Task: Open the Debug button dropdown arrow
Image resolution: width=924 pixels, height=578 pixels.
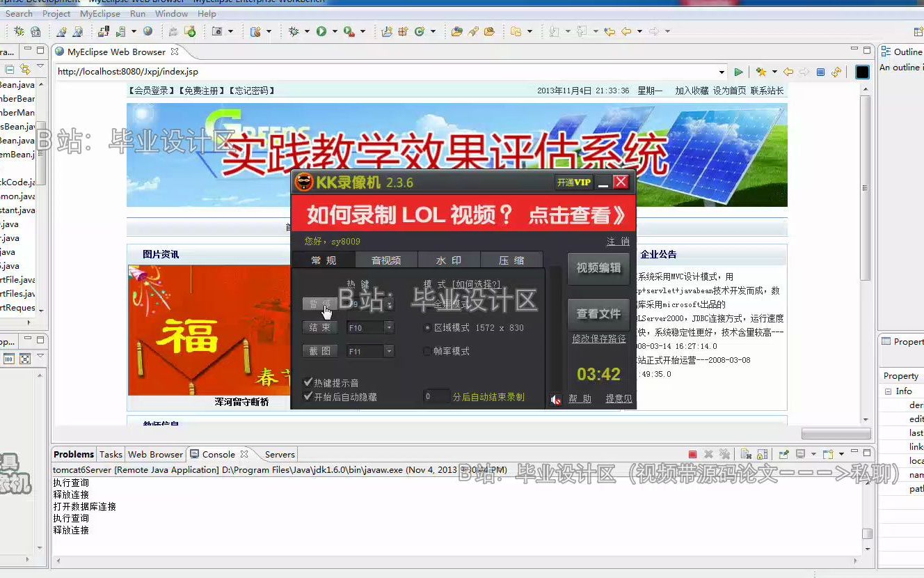Action: (306, 31)
